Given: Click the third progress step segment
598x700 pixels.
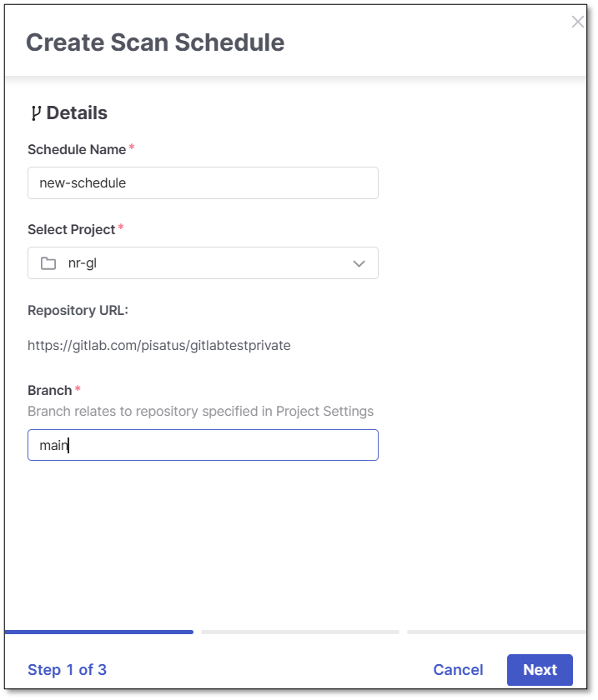Looking at the screenshot, I should (496, 632).
